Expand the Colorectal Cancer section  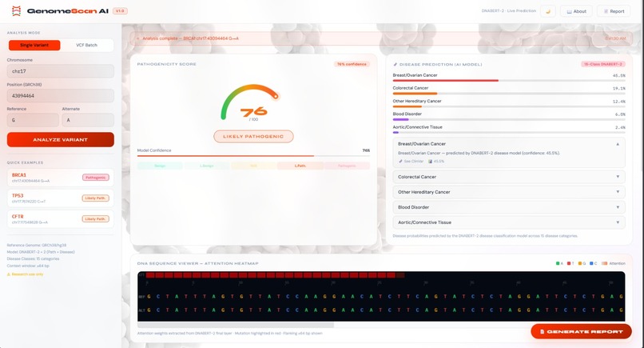pyautogui.click(x=509, y=177)
